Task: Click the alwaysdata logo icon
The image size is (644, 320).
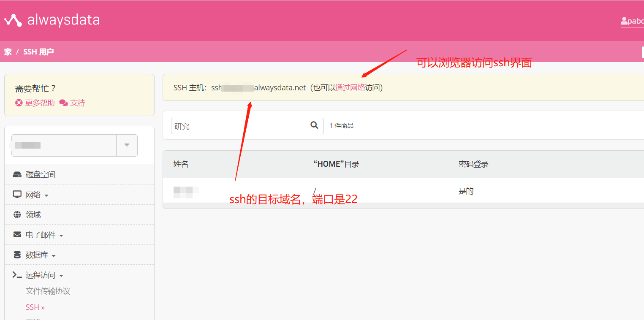Action: point(13,20)
